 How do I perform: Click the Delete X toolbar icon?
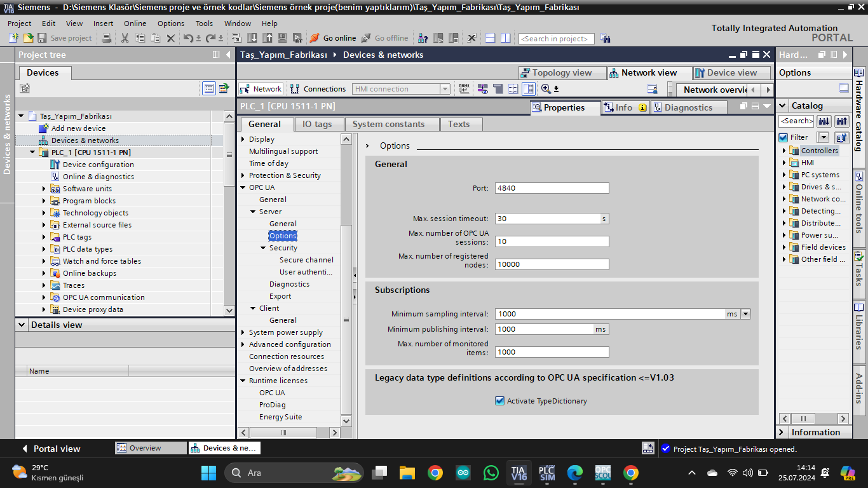pyautogui.click(x=170, y=38)
